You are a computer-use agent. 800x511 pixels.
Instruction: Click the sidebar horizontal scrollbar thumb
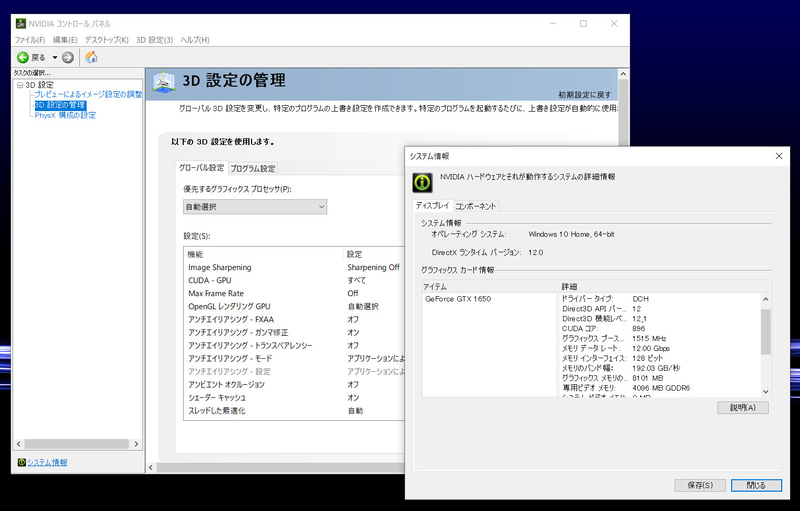(x=77, y=444)
